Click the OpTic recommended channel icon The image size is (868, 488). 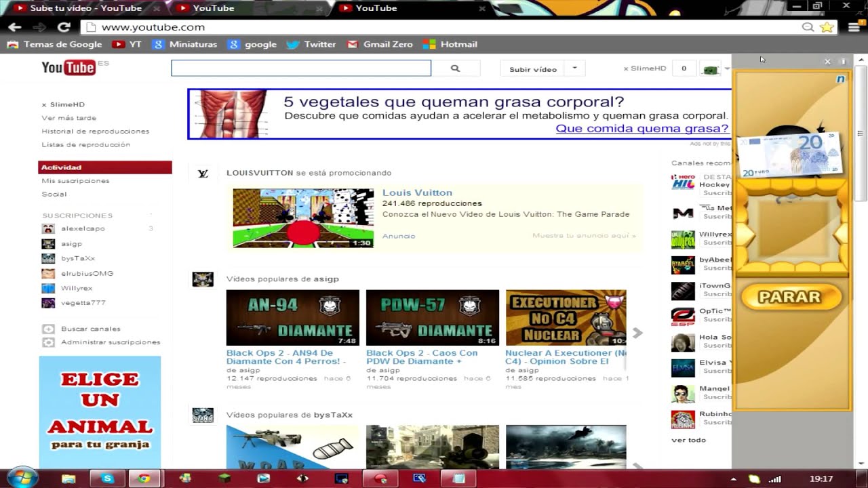683,316
